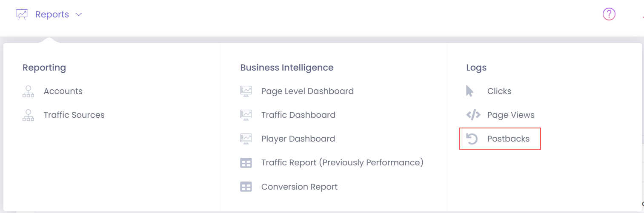The image size is (644, 213).
Task: Click the Traffic Sources hierarchy icon
Action: (28, 115)
